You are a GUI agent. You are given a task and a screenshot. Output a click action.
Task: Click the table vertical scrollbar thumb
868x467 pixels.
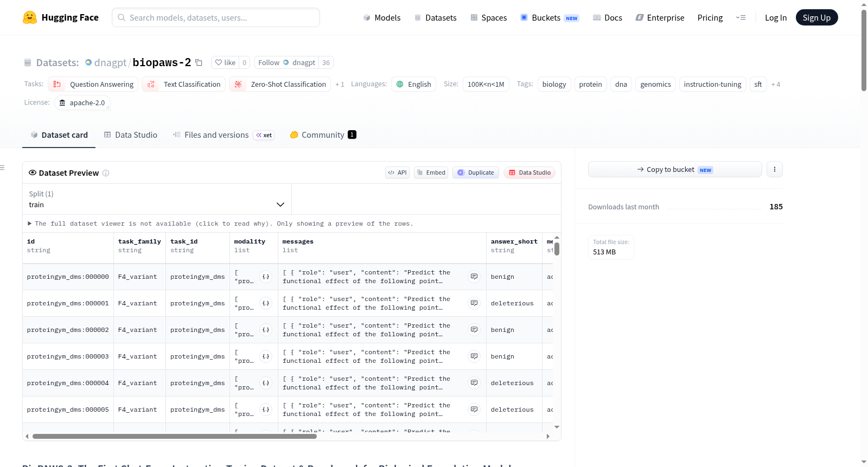[557, 249]
